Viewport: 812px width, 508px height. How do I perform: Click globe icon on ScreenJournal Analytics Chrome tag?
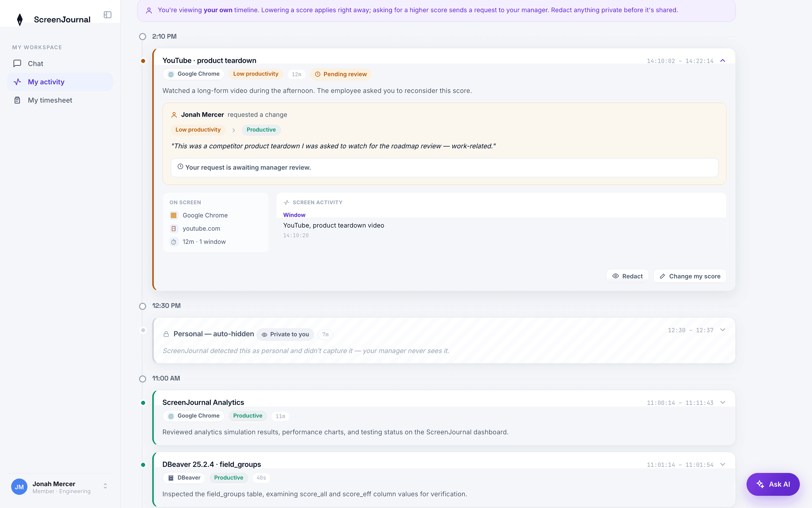point(171,416)
